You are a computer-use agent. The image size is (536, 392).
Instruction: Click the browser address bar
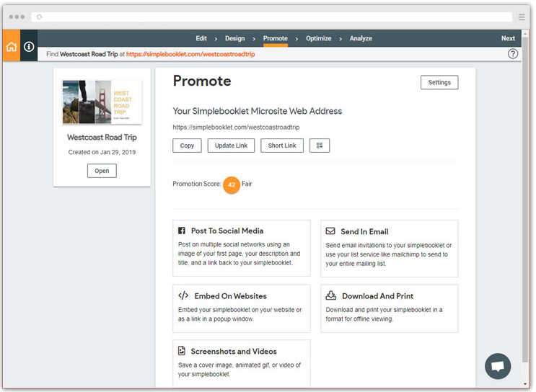pyautogui.click(x=272, y=17)
